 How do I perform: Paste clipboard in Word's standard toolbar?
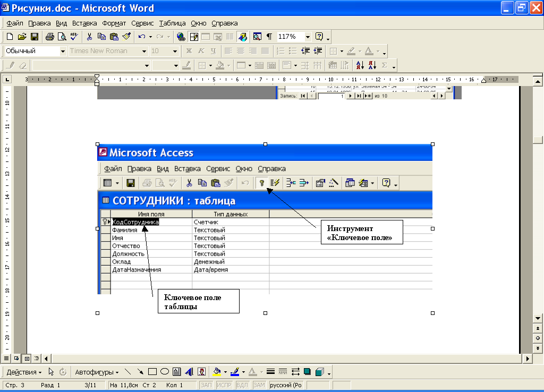tap(114, 37)
